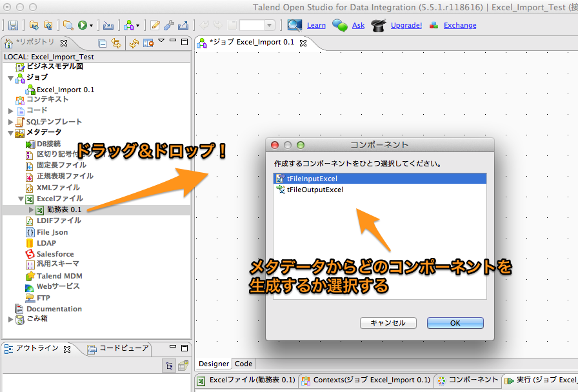Click the pencil edit toolbar icon
578x392 pixels.
[155, 25]
